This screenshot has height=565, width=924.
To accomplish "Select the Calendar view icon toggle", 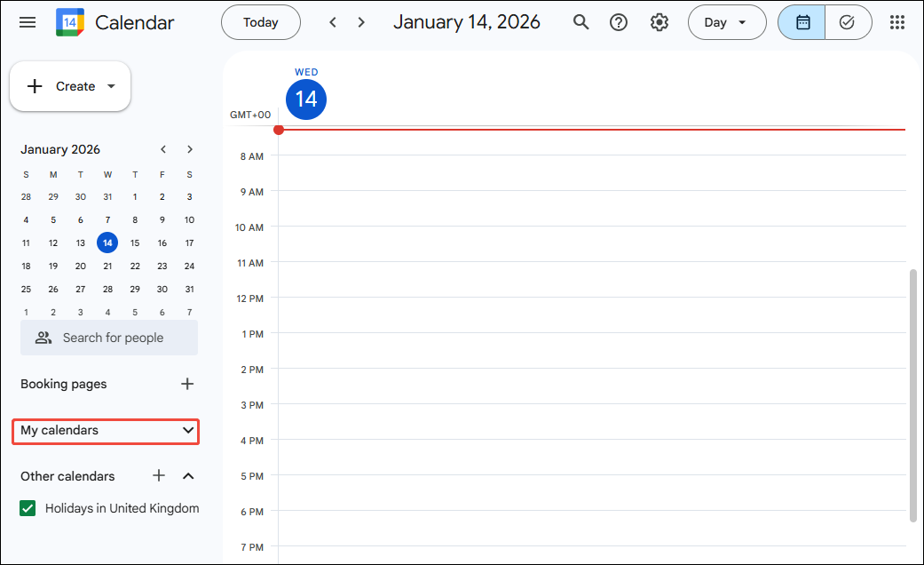I will point(802,22).
